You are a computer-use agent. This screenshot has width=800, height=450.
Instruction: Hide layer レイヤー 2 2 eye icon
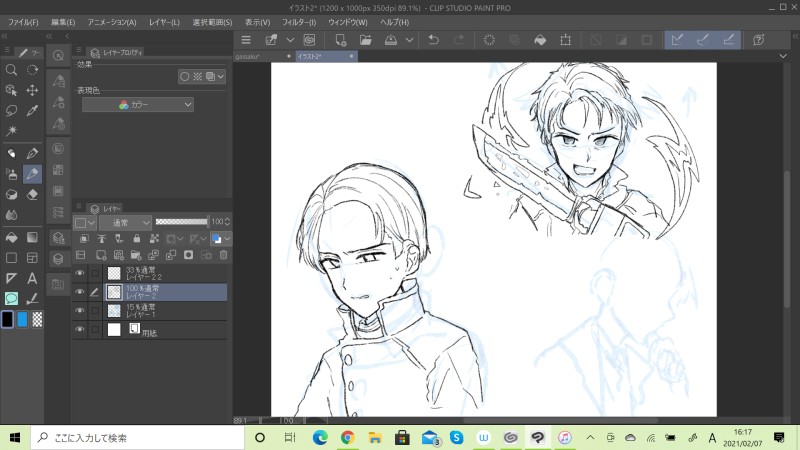80,273
